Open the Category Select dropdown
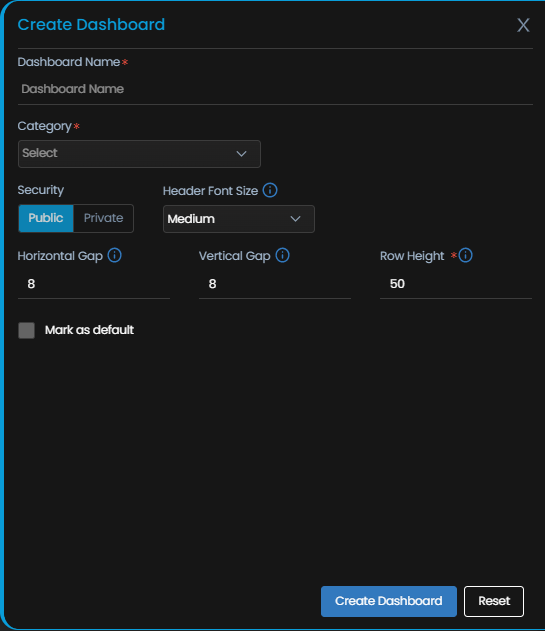Screen dimensions: 545x631 click(x=139, y=154)
